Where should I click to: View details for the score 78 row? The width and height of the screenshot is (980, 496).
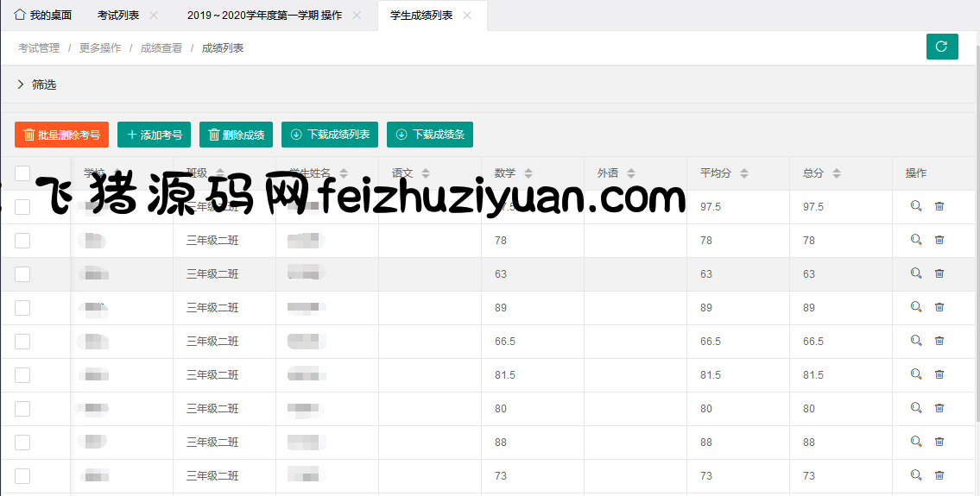(x=916, y=240)
